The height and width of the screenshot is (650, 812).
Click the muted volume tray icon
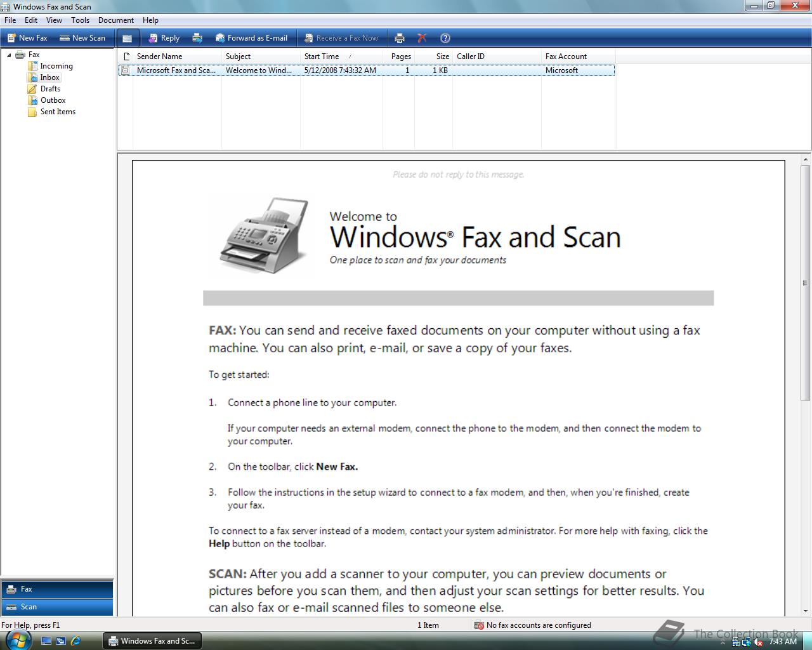(x=759, y=642)
